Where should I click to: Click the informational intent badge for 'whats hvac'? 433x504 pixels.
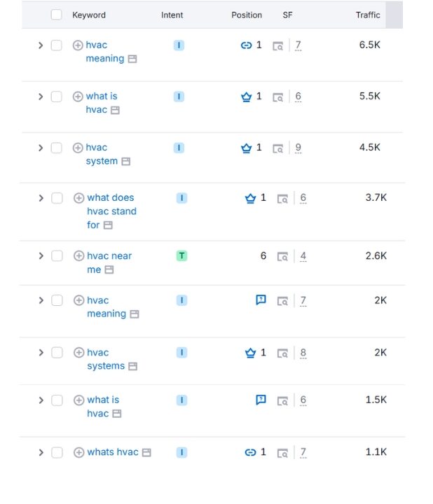click(x=181, y=453)
